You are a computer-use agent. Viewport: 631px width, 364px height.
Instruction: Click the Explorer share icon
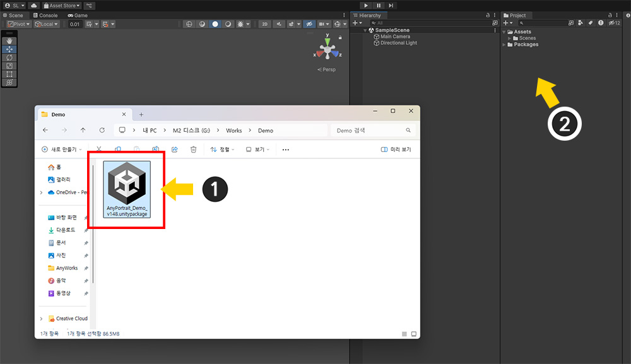click(175, 150)
